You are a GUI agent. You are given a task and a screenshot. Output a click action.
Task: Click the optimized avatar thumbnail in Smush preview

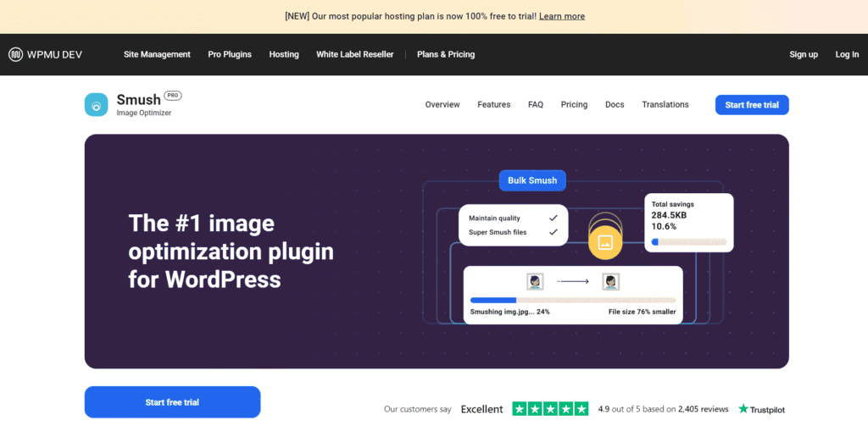click(x=610, y=282)
